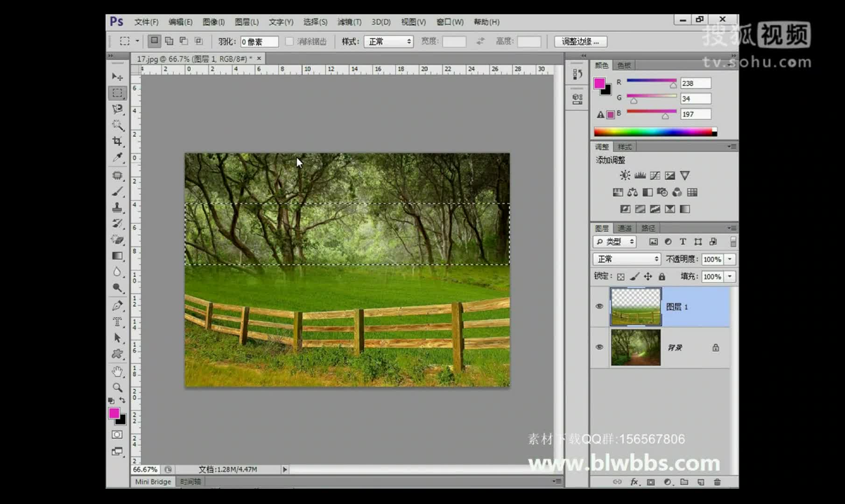
Task: Click the foreground magenta color swatch in toolbar
Action: (x=114, y=413)
